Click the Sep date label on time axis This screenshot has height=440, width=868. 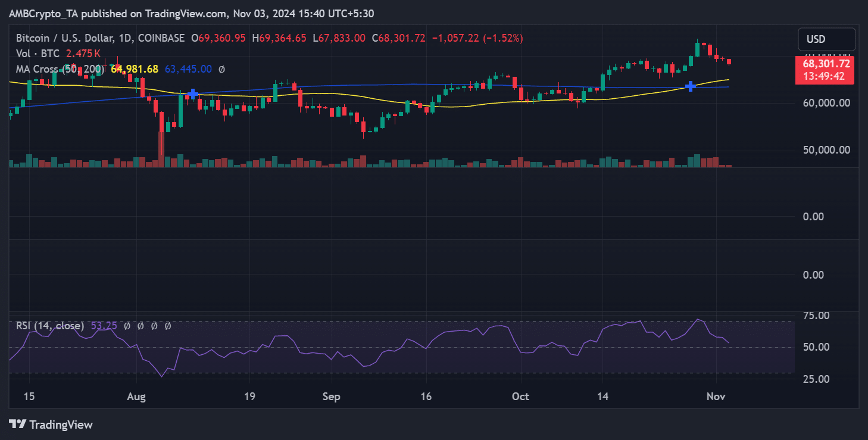coord(331,397)
